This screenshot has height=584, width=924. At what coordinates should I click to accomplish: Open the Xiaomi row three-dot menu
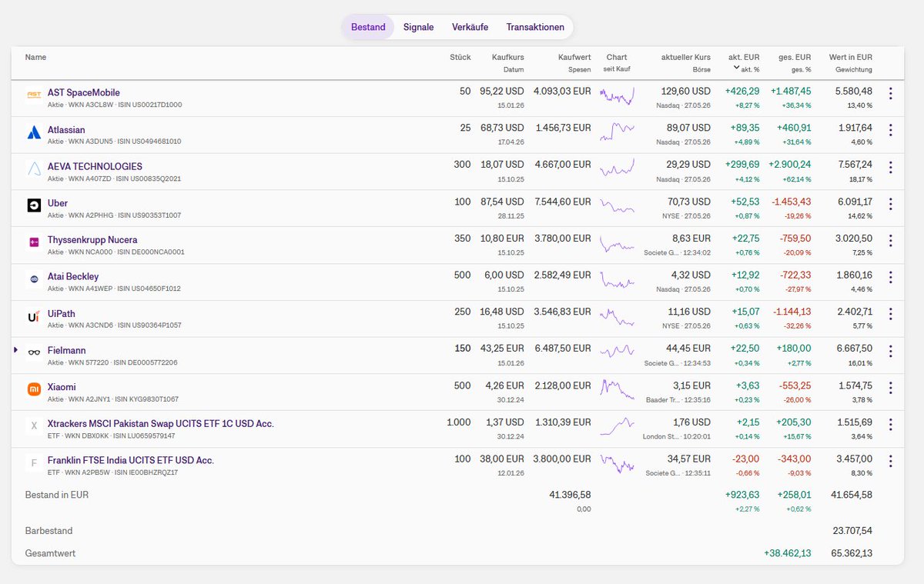point(890,388)
